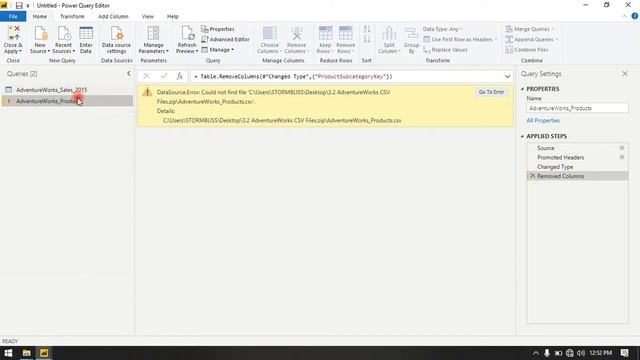This screenshot has height=360, width=640.
Task: Click the Go To Error button
Action: pyautogui.click(x=491, y=92)
